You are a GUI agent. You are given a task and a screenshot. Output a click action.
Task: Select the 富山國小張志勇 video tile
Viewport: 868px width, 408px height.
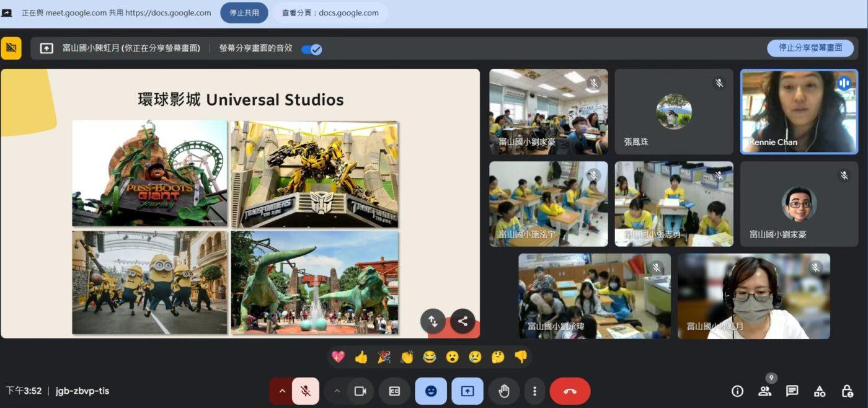tap(674, 204)
